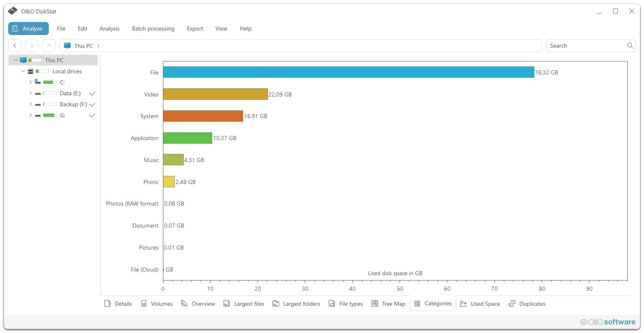Select the C: drive entry
The width and height of the screenshot is (644, 333).
pyautogui.click(x=62, y=82)
